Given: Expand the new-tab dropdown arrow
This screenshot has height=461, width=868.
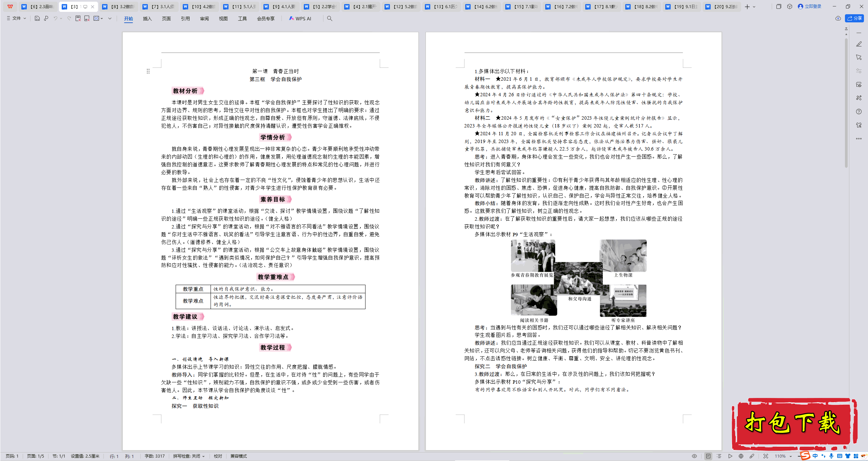Looking at the screenshot, I should 754,7.
